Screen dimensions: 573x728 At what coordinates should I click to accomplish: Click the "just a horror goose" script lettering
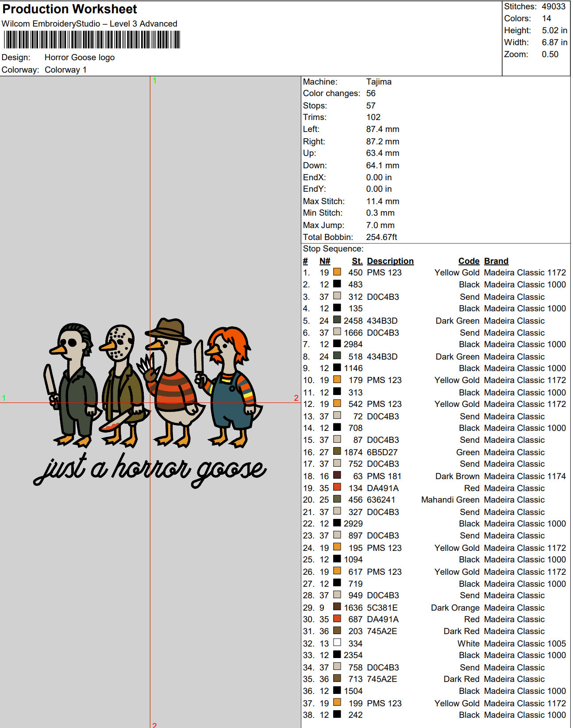[150, 469]
